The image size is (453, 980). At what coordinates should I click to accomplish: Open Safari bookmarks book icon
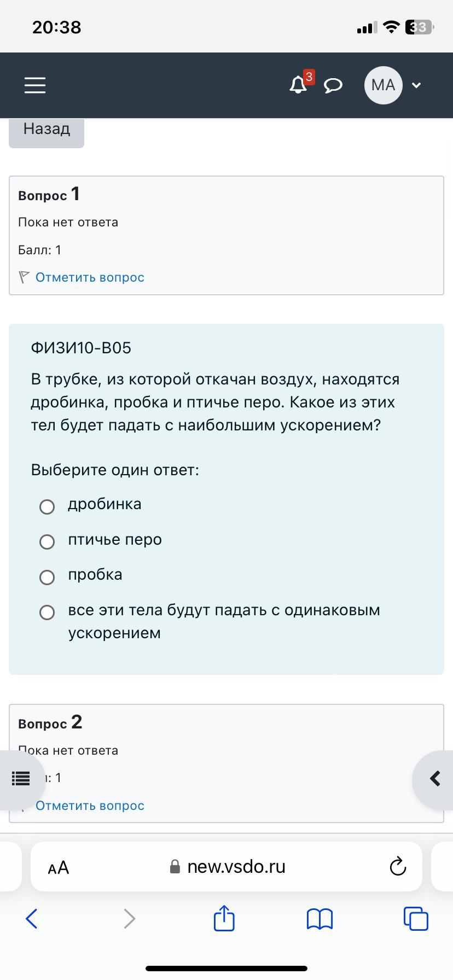coord(320,919)
